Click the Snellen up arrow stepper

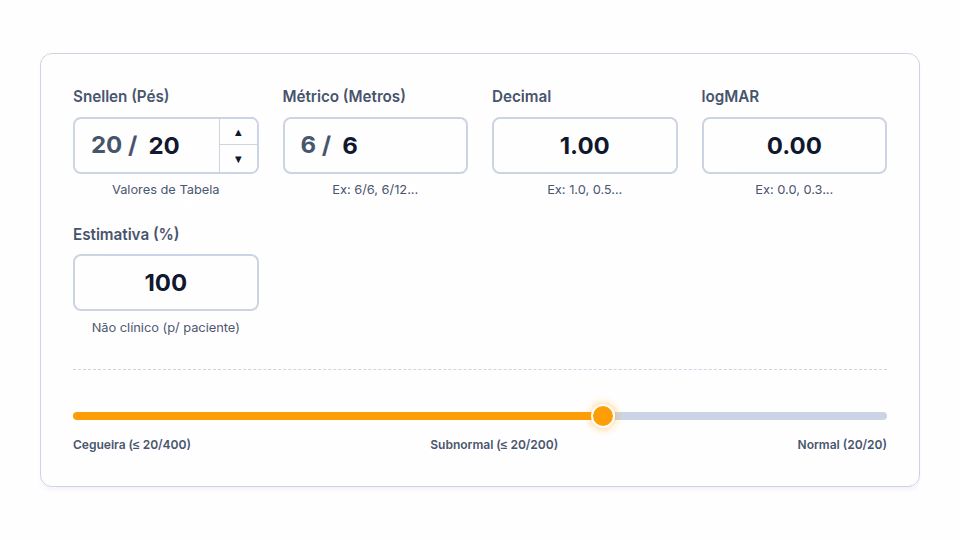coord(238,132)
